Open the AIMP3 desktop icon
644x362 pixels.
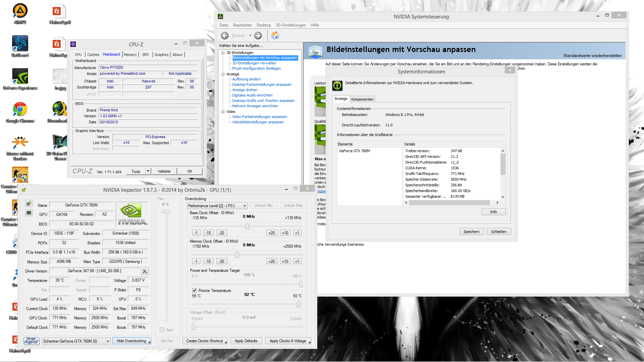click(20, 13)
